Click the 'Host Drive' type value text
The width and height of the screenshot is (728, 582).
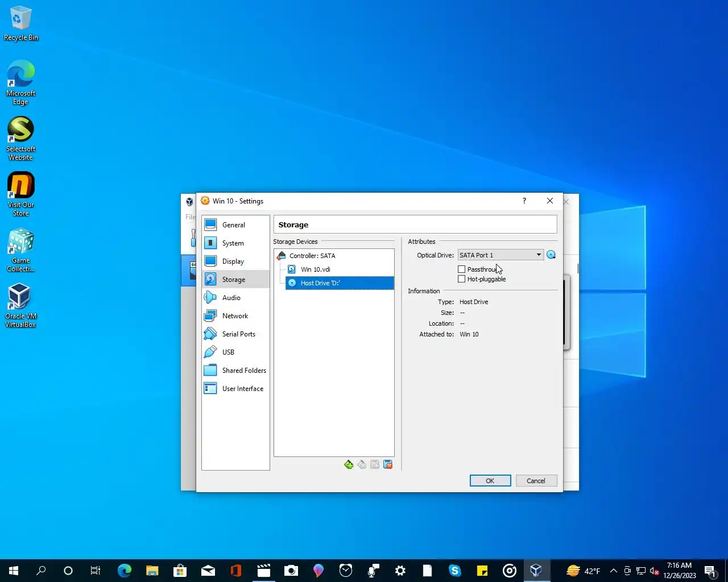(x=474, y=302)
